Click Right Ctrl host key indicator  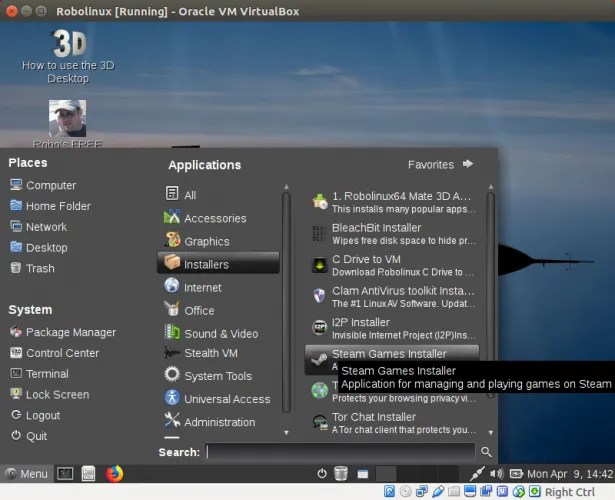pos(570,492)
